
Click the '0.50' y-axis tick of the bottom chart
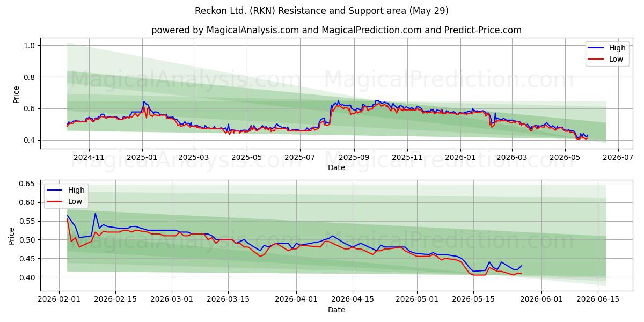(x=28, y=240)
